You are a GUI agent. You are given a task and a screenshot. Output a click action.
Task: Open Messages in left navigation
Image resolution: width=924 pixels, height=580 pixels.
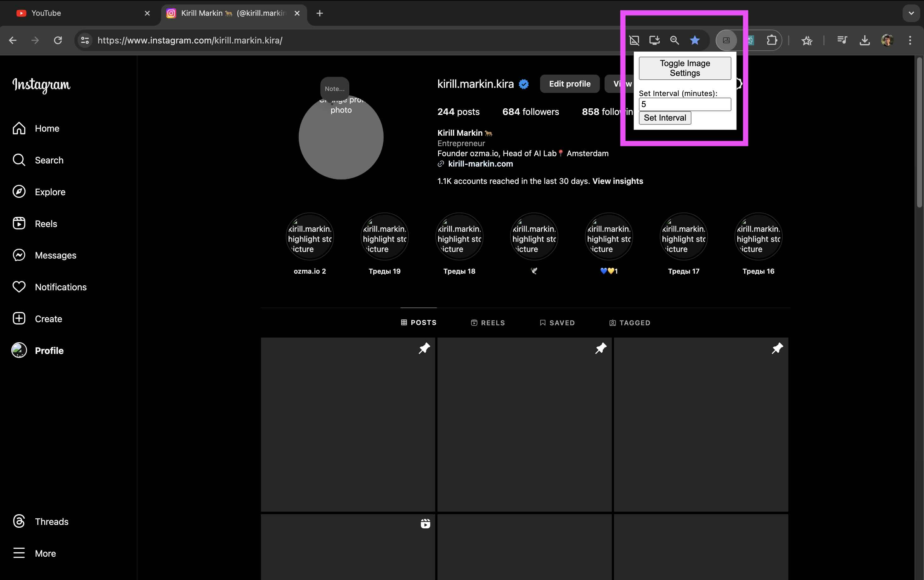pyautogui.click(x=55, y=255)
